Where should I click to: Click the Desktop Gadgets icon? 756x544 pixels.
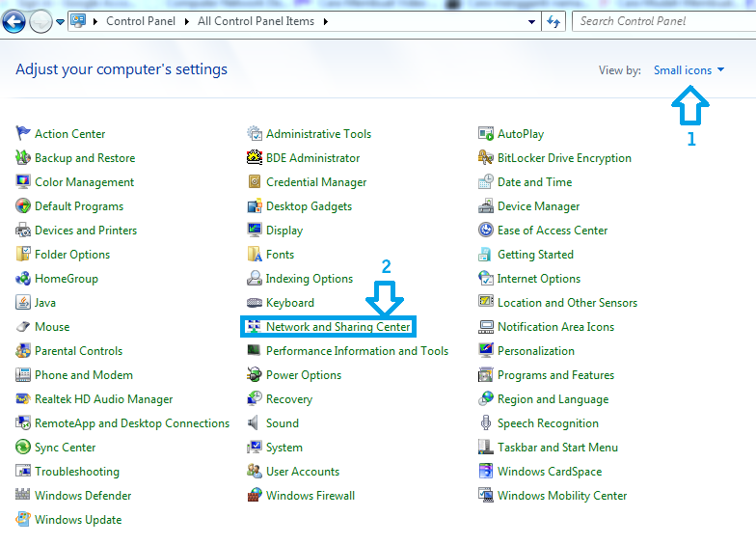point(255,206)
